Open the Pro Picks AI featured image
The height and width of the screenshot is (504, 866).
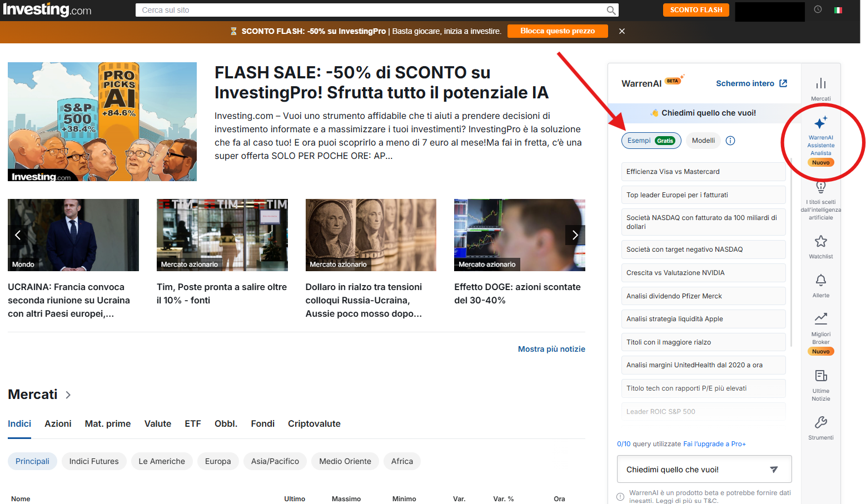(x=102, y=122)
